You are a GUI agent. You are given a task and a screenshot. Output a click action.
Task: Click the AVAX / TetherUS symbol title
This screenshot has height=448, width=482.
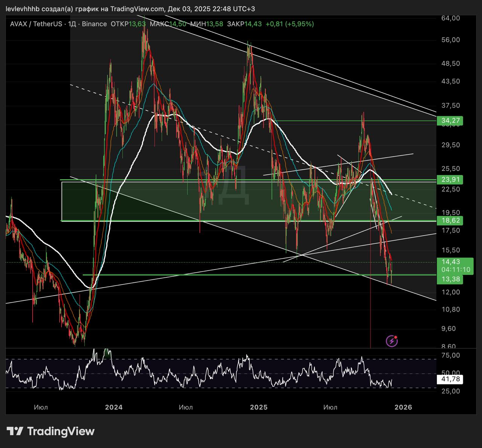click(x=36, y=24)
